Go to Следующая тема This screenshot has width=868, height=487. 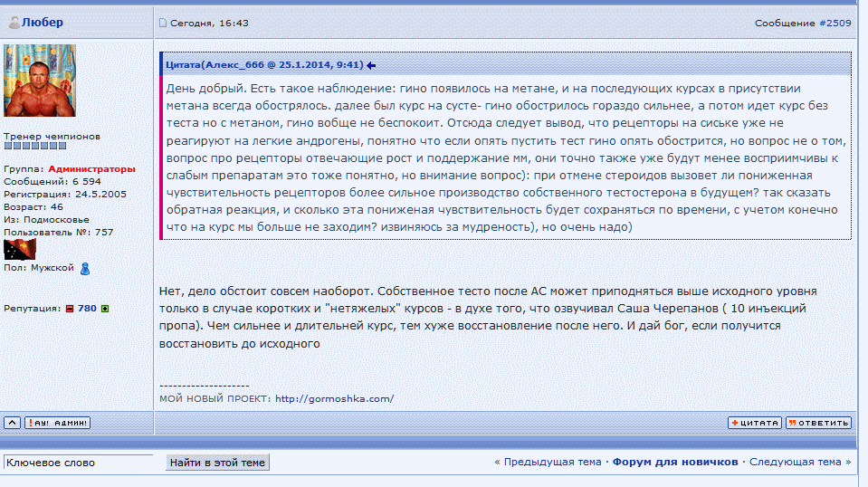tap(796, 462)
